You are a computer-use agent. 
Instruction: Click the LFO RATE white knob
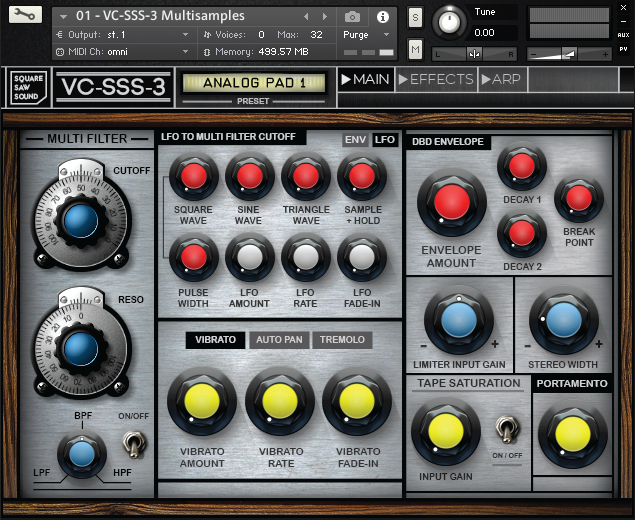(306, 257)
